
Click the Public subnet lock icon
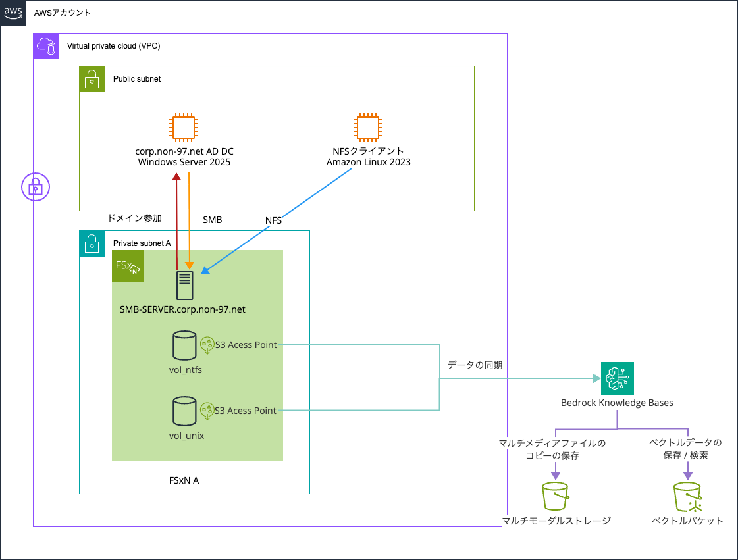(x=92, y=79)
